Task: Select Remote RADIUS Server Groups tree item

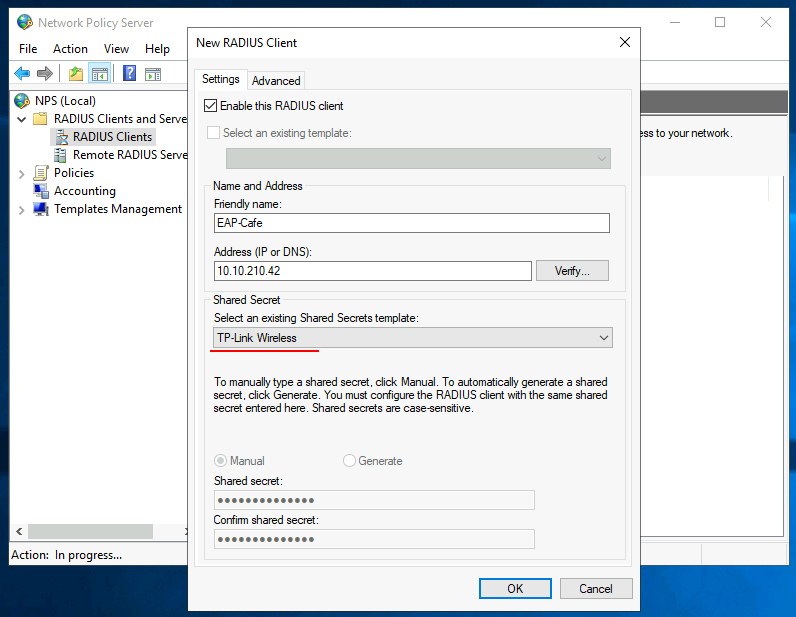Action: [130, 155]
